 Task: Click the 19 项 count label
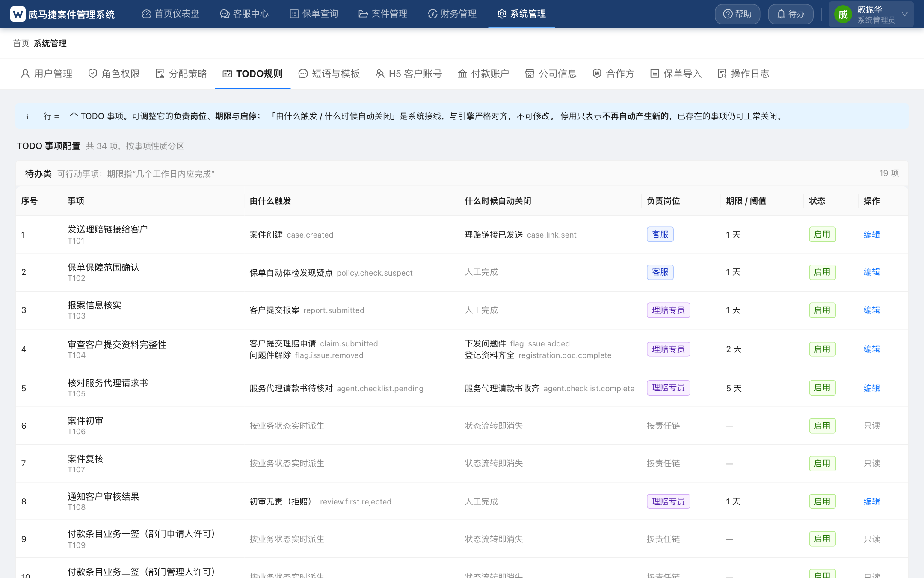pyautogui.click(x=889, y=173)
